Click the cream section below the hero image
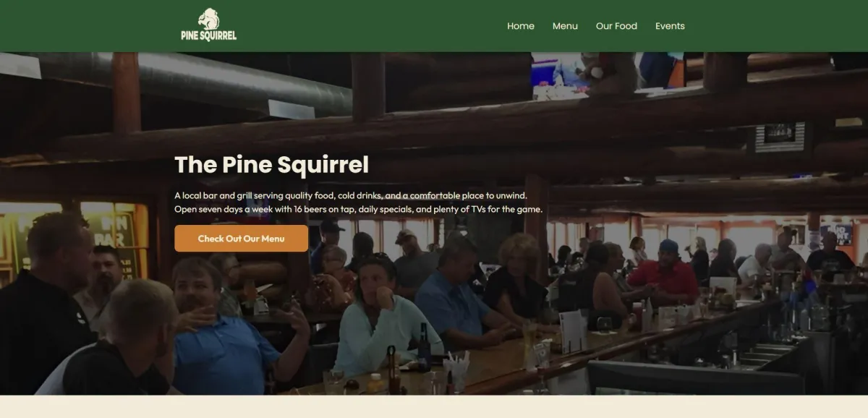The image size is (868, 418). (x=434, y=406)
